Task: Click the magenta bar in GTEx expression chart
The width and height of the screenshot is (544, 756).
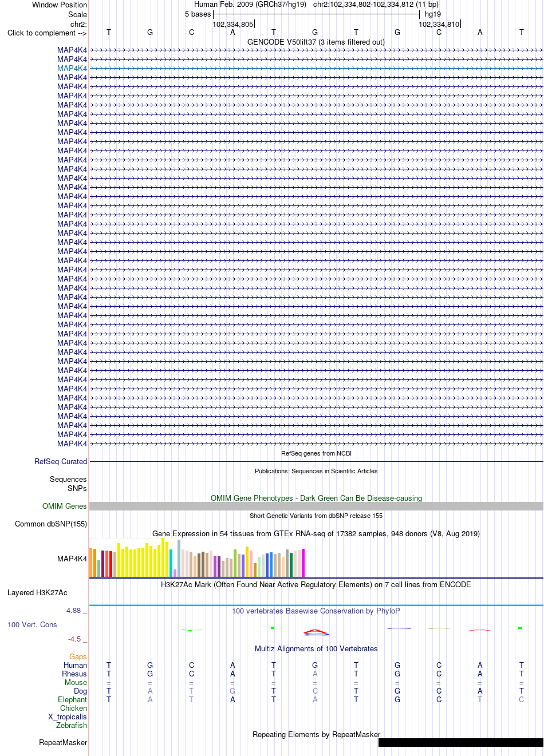Action: [x=303, y=563]
